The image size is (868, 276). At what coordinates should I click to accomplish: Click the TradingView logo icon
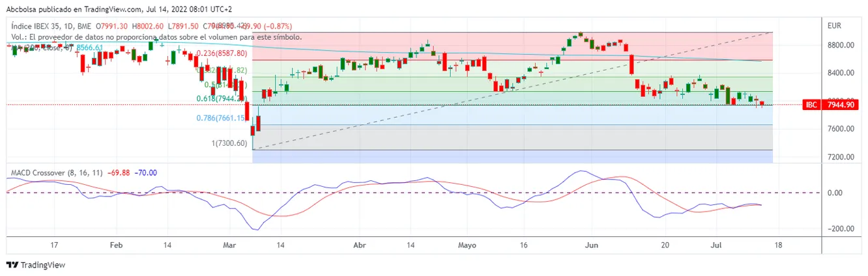coord(12,265)
